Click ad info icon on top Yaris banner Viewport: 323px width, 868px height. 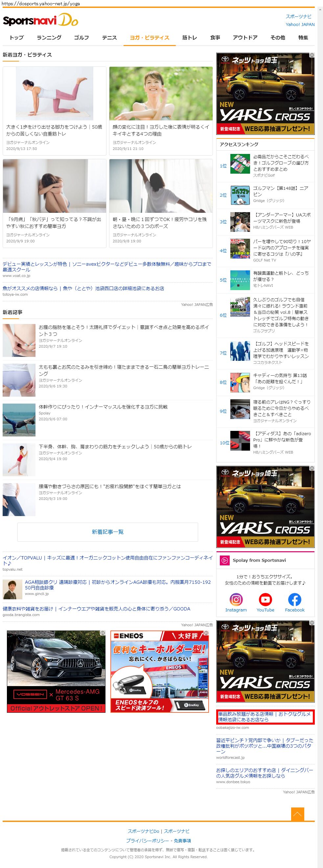(312, 55)
